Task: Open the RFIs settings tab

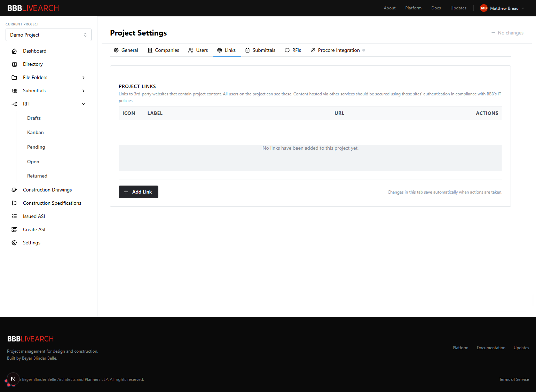Action: pyautogui.click(x=293, y=50)
